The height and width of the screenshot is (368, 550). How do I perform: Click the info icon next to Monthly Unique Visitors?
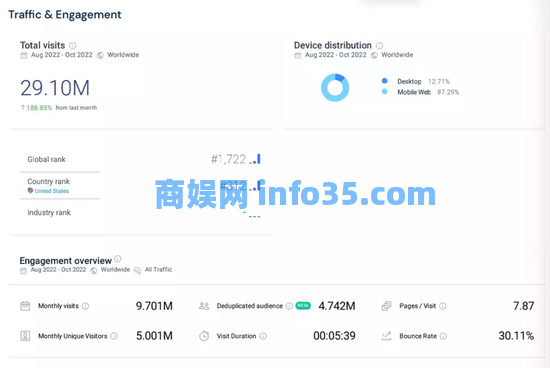pyautogui.click(x=114, y=336)
